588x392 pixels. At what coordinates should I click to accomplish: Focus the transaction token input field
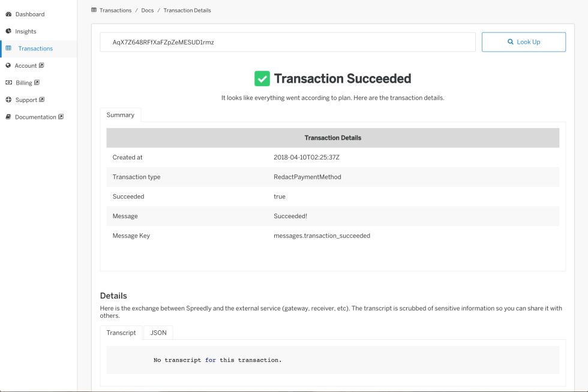point(288,42)
